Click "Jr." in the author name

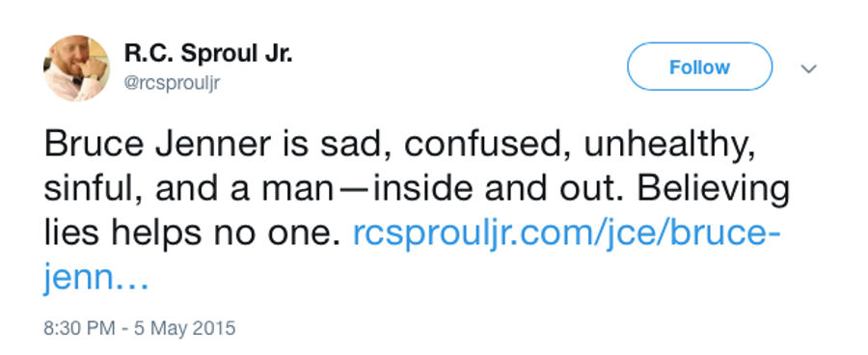point(278,54)
